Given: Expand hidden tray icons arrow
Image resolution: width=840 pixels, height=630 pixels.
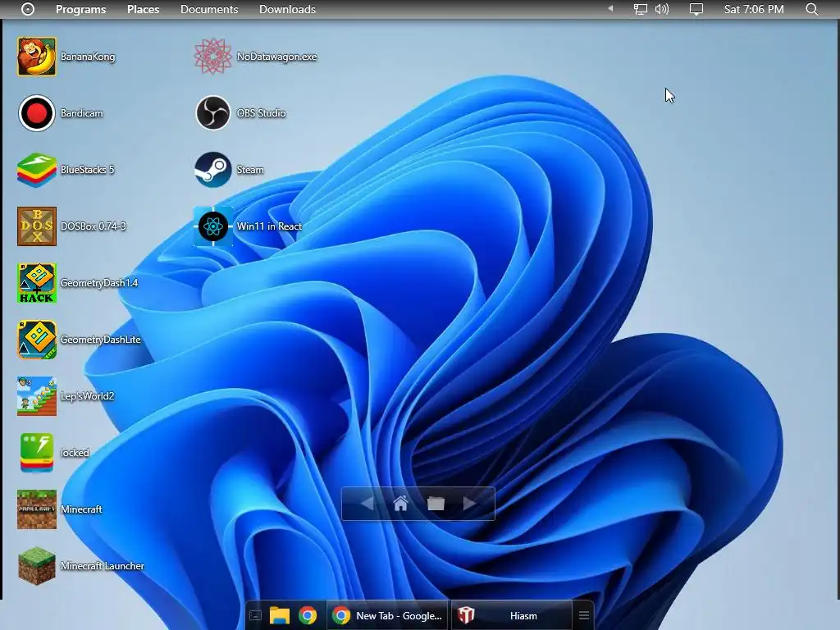Looking at the screenshot, I should tap(610, 8).
